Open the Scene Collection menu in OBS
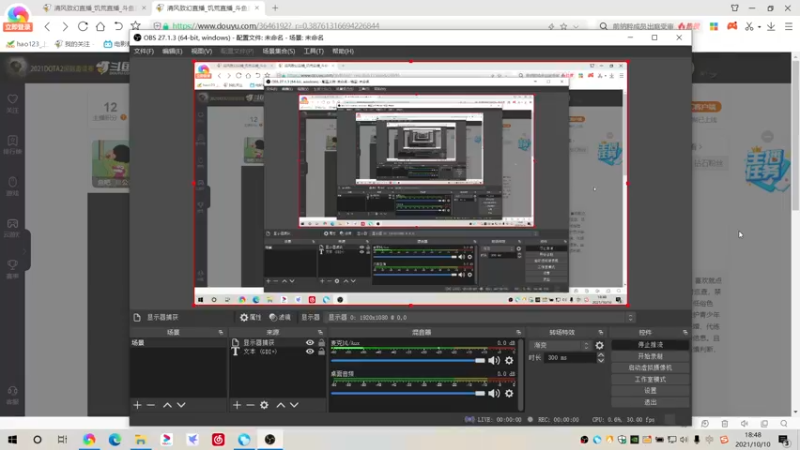The width and height of the screenshot is (800, 450). pyautogui.click(x=279, y=51)
